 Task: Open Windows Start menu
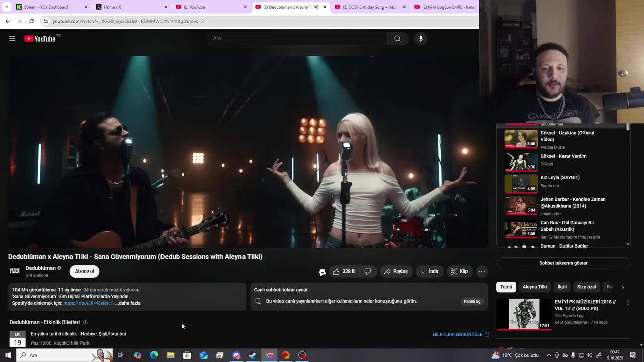pos(8,355)
